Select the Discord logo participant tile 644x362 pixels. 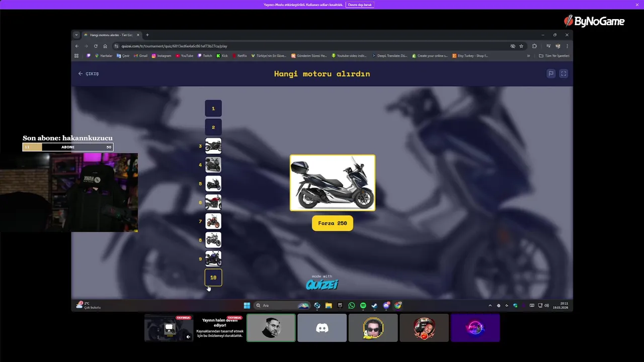tap(322, 328)
